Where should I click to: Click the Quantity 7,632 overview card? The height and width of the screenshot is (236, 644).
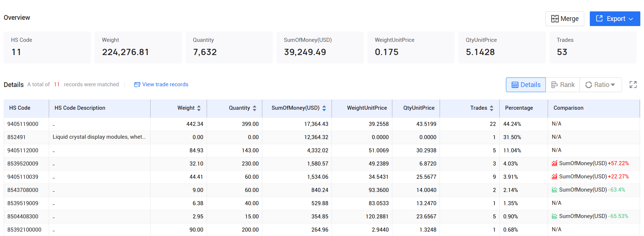(x=229, y=47)
